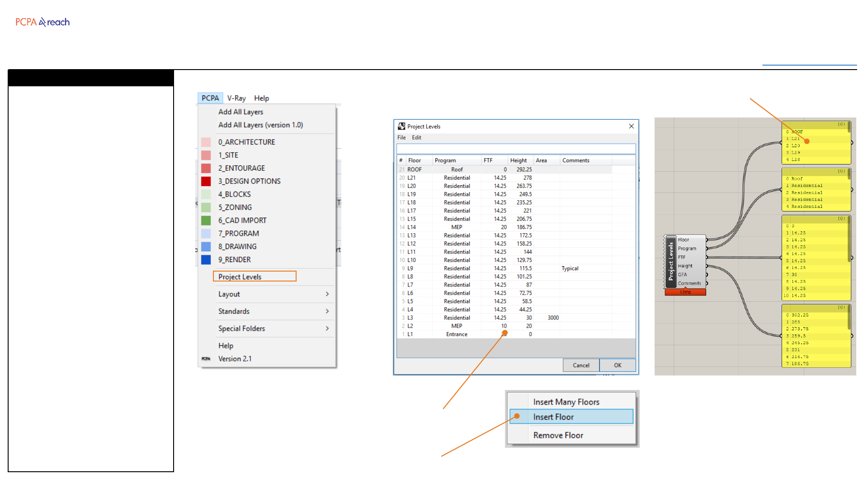Click the blue 9_RENDER layer color square
Screen dimensions: 868x488
206,260
